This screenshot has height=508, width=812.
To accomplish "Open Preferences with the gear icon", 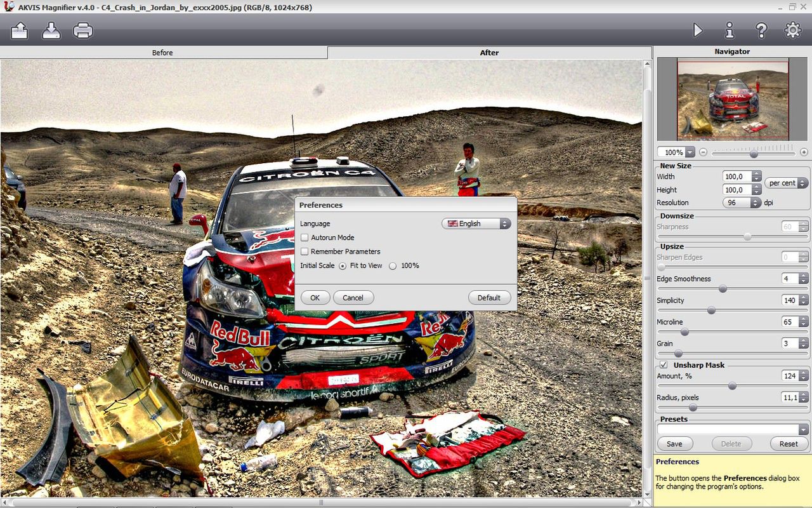I will tap(793, 30).
